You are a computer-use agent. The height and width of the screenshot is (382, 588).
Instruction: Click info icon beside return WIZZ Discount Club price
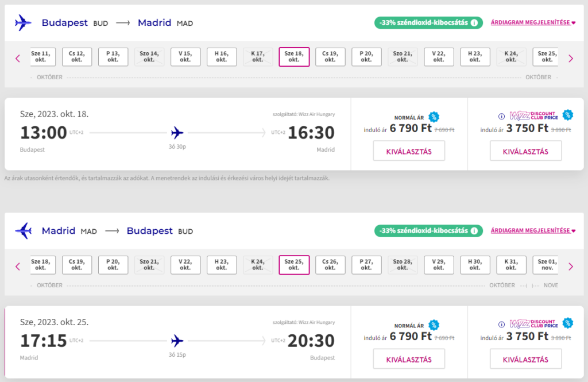[x=501, y=325]
